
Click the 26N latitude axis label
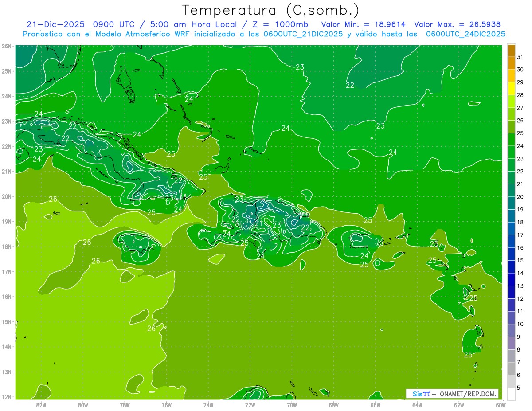pos(6,46)
